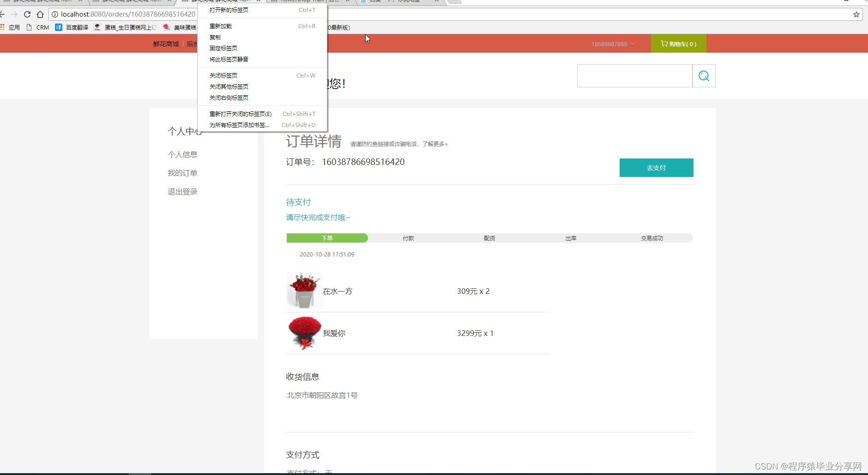Viewport: 868px width, 475px height.
Task: Click the 出库 progress step
Action: pos(571,238)
